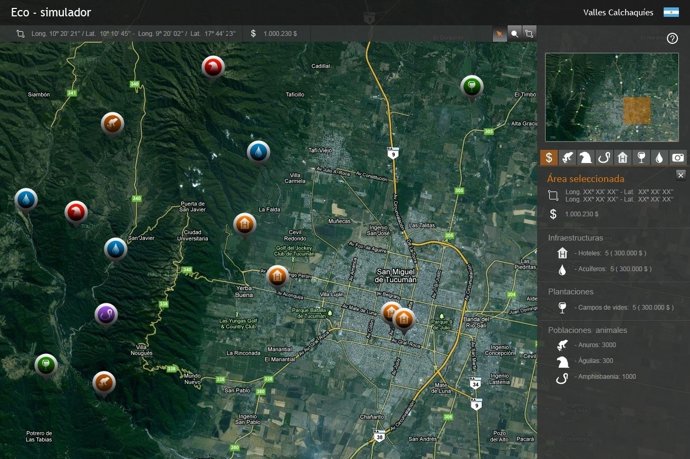Click the Argentina flag icon

click(672, 12)
